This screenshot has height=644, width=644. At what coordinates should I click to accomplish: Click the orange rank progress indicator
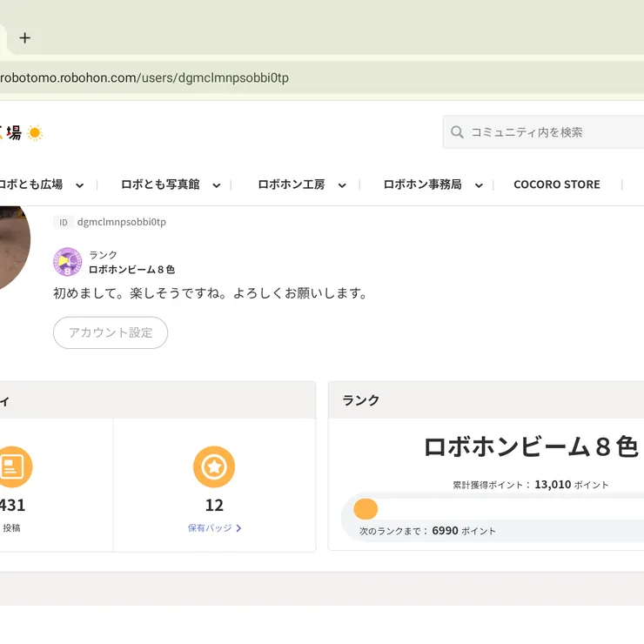pos(366,509)
